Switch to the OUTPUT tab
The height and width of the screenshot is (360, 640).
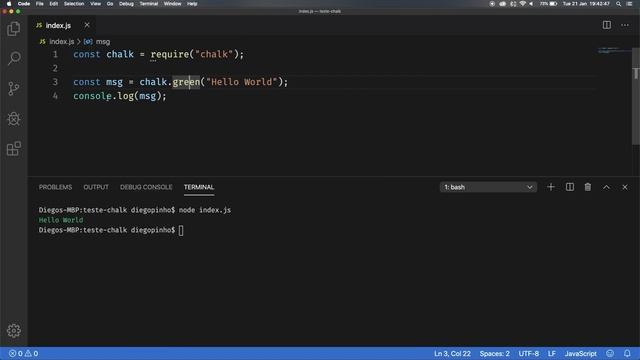click(x=96, y=187)
